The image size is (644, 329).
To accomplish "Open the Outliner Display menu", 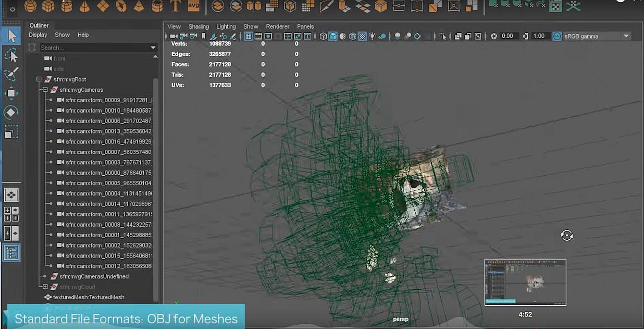I will (38, 35).
